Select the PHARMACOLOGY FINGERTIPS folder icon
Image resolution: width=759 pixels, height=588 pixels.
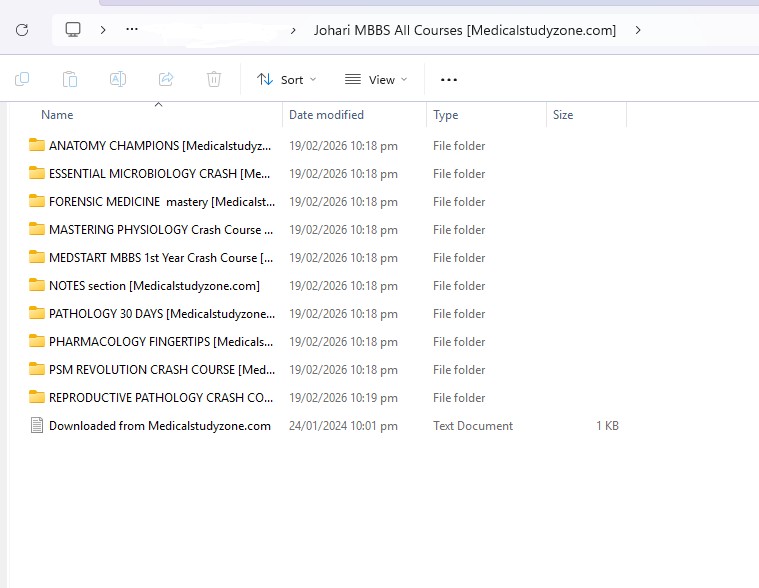coord(36,341)
